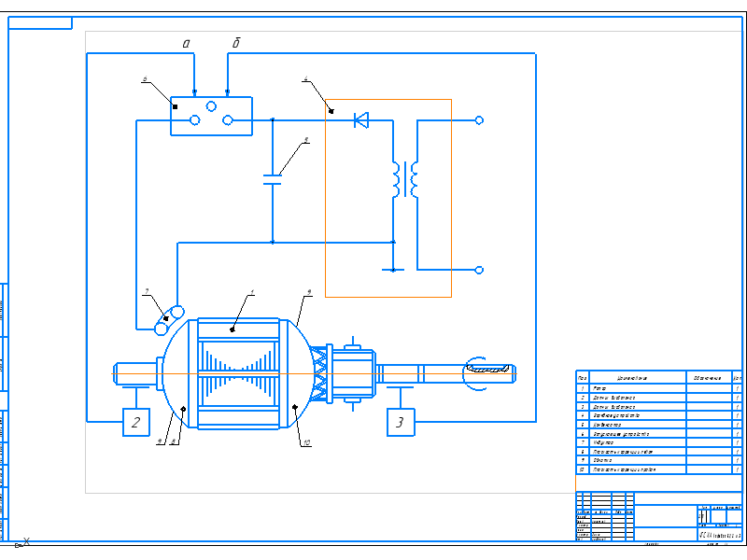Click the empty frame cell at top-left corner

40,22
